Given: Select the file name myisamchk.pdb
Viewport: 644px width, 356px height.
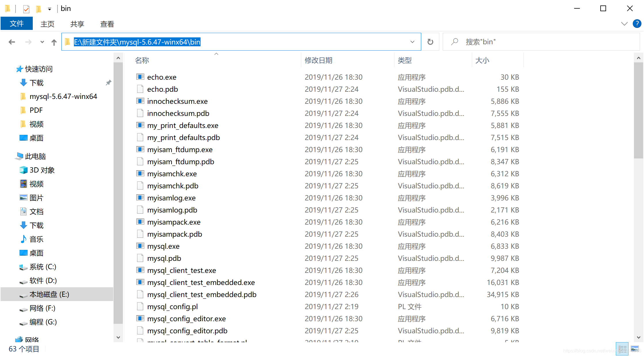Looking at the screenshot, I should point(173,186).
